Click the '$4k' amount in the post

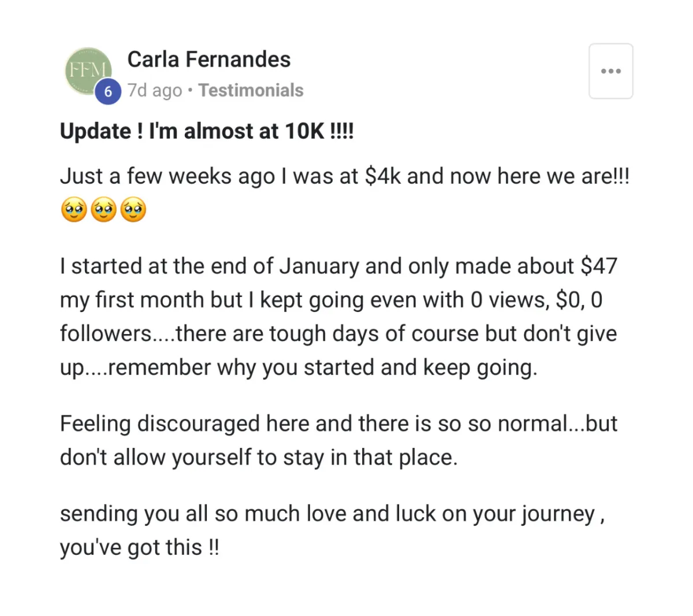pos(383,176)
